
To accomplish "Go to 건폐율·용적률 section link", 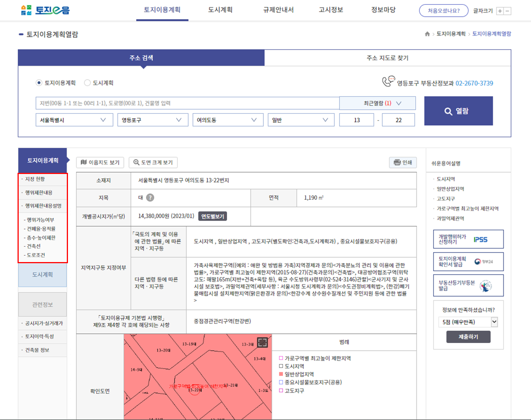I will [x=41, y=229].
